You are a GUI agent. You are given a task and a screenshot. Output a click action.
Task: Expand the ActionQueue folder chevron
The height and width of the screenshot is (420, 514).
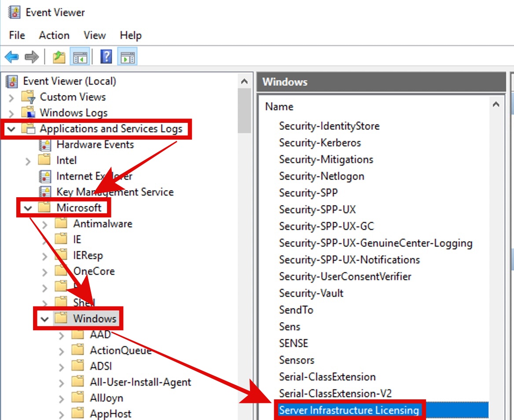[61, 351]
